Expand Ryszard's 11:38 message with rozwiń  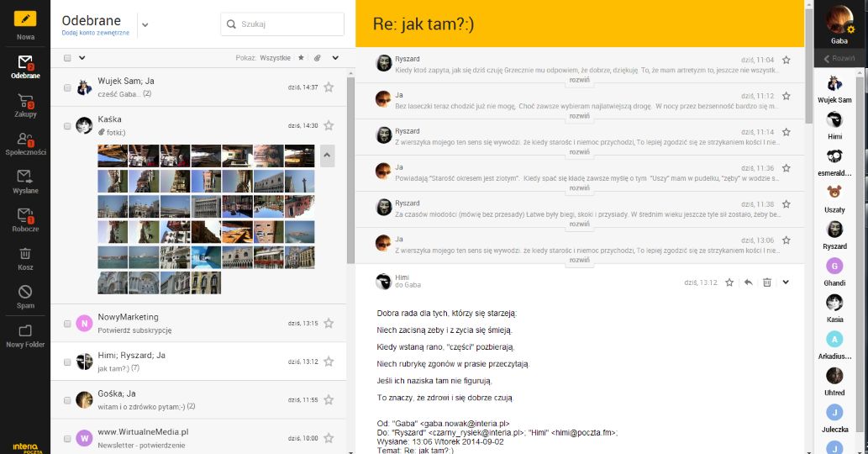tap(580, 224)
